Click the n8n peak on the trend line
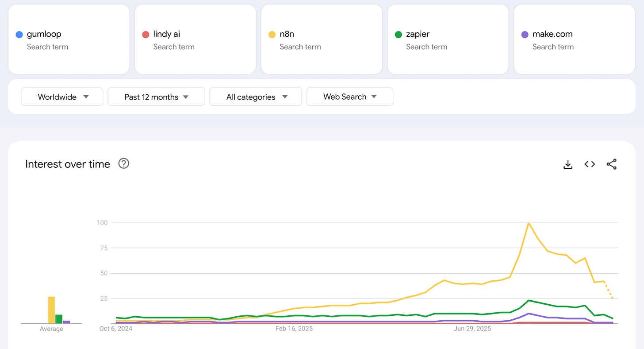 point(529,223)
